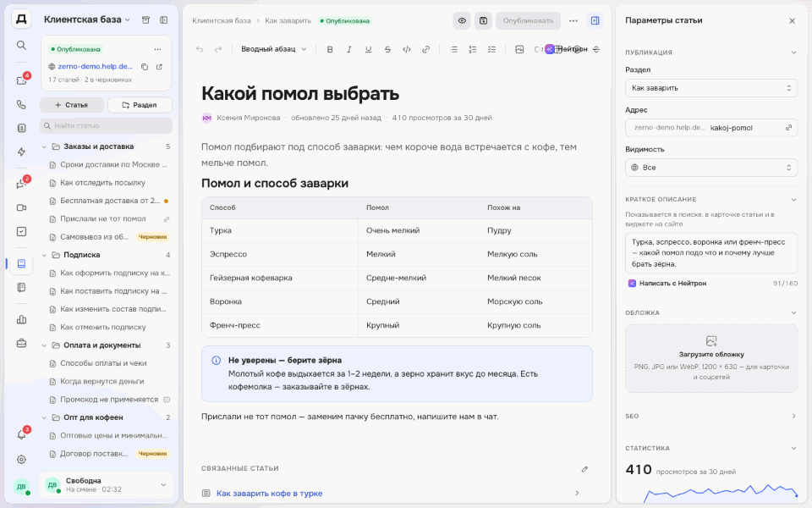This screenshot has height=508, width=812.
Task: Open the Вводный абзац paragraph style dropdown
Action: 274,49
